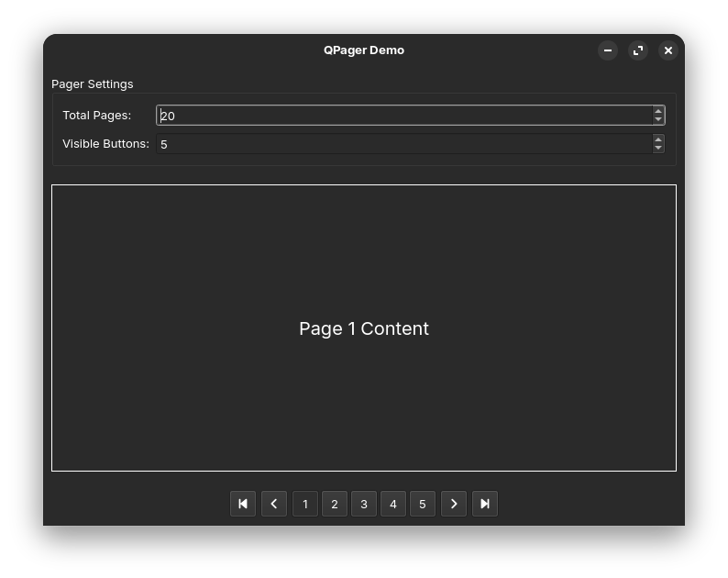This screenshot has height=578, width=728.
Task: Jump to the first page
Action: pos(243,504)
